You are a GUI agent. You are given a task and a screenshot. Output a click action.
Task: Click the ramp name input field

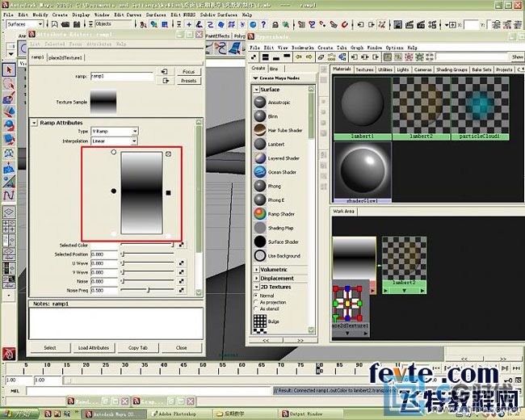122,77
